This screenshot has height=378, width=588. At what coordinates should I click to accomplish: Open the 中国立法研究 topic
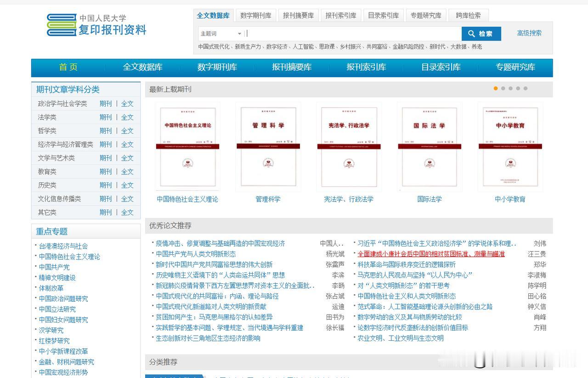tap(57, 309)
